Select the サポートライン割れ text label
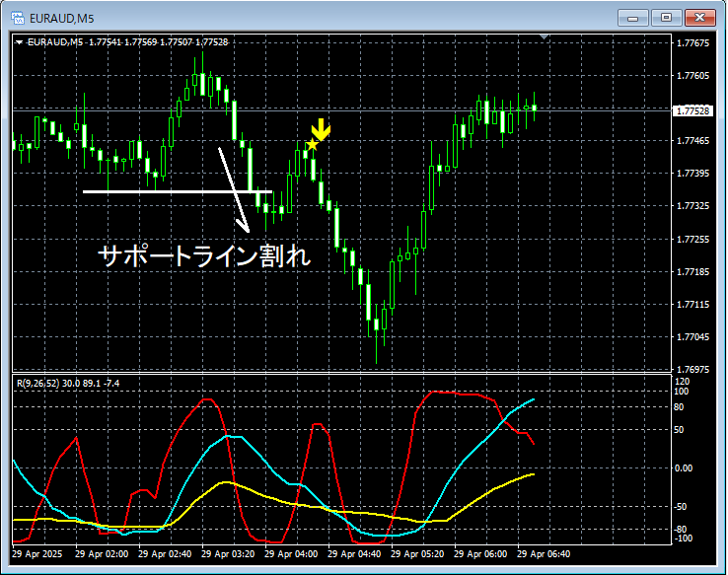Image resolution: width=728 pixels, height=575 pixels. tap(204, 255)
